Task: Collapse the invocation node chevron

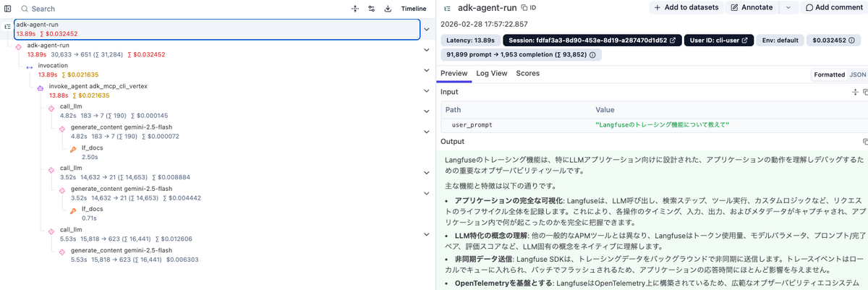Action: [x=426, y=70]
